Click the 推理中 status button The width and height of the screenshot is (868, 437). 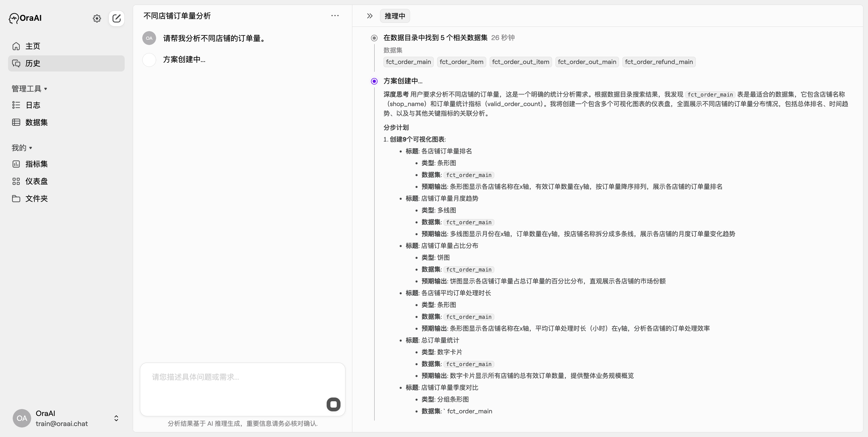click(394, 16)
